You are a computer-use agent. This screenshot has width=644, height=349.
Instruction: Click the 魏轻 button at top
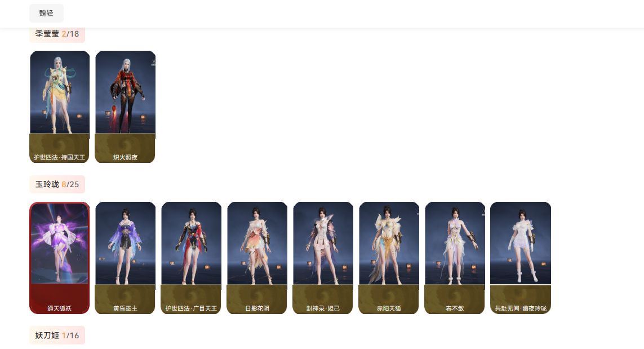[x=46, y=13]
